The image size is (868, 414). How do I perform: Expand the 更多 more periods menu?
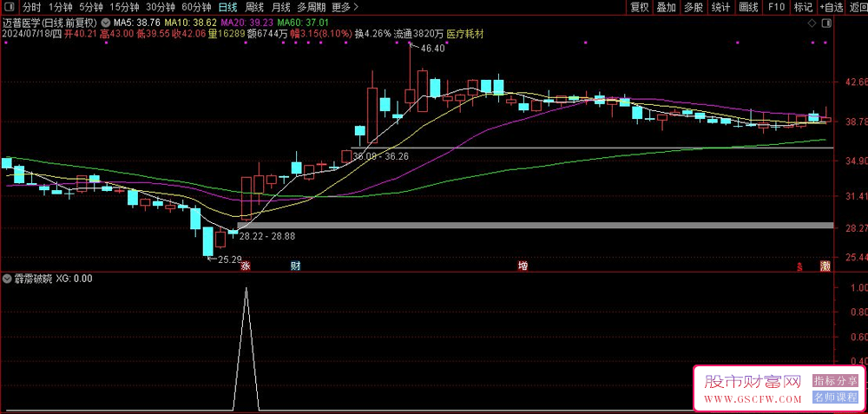(345, 7)
